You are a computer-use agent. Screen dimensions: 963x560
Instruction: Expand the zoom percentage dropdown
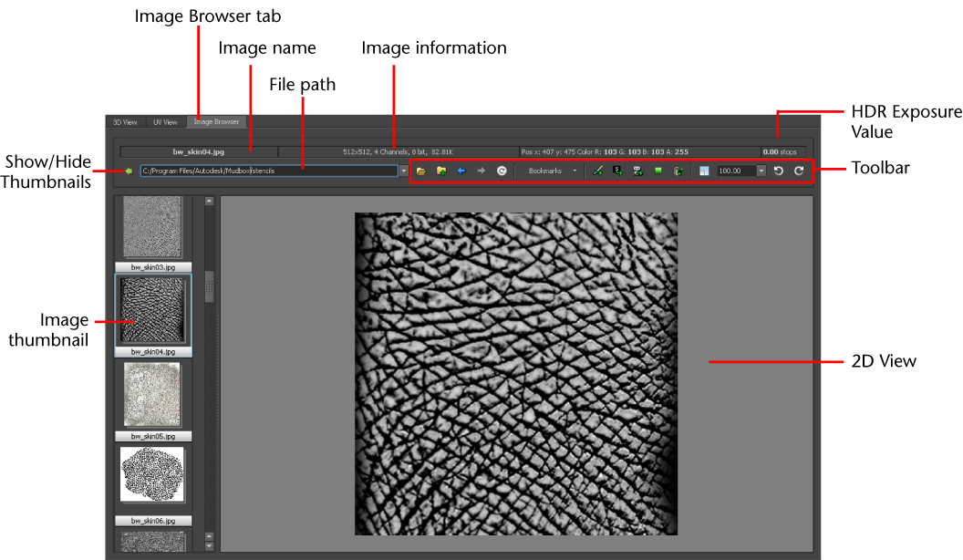pyautogui.click(x=761, y=171)
